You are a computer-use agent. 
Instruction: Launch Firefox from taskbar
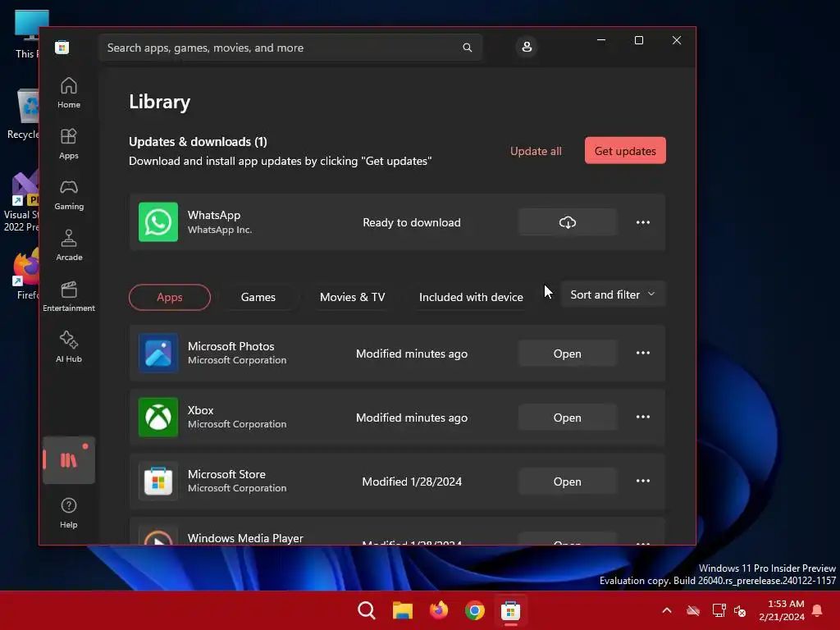(x=439, y=610)
